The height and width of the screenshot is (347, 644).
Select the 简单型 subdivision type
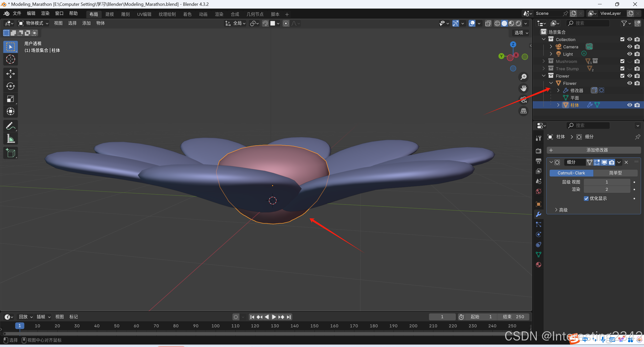[x=615, y=173]
